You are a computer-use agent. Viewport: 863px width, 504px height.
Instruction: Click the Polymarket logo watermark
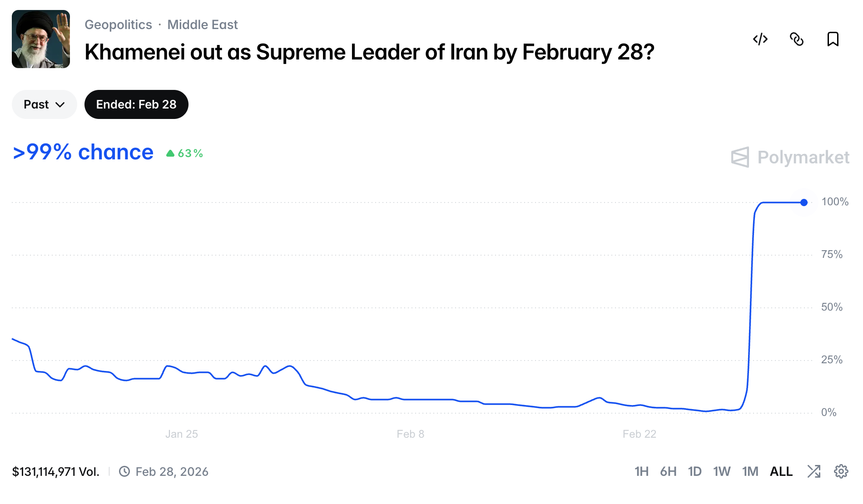pyautogui.click(x=790, y=158)
